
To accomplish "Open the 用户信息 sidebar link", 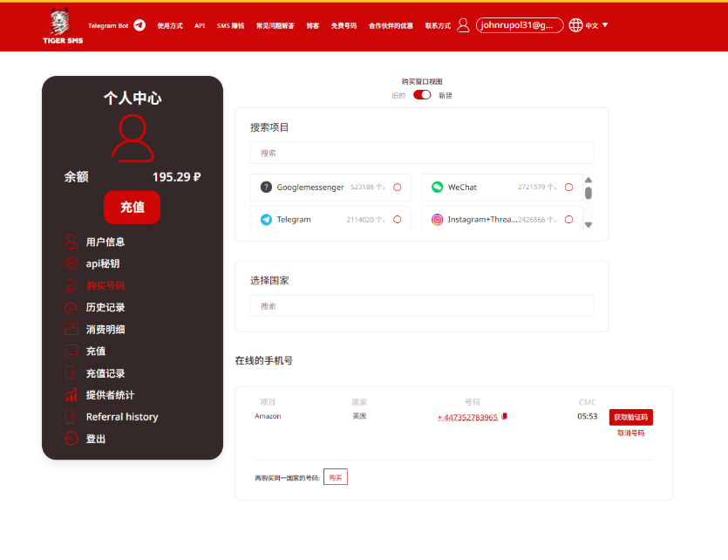I will tap(105, 242).
